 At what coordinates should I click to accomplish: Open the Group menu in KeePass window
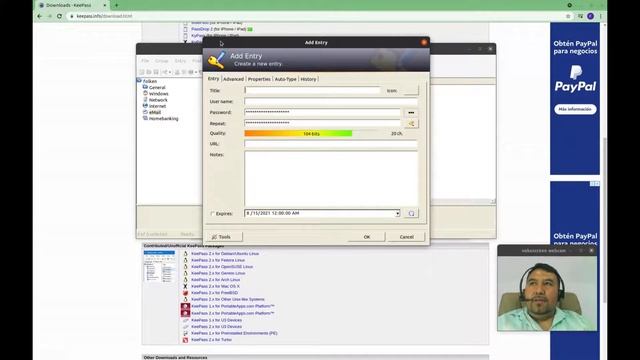pyautogui.click(x=162, y=60)
